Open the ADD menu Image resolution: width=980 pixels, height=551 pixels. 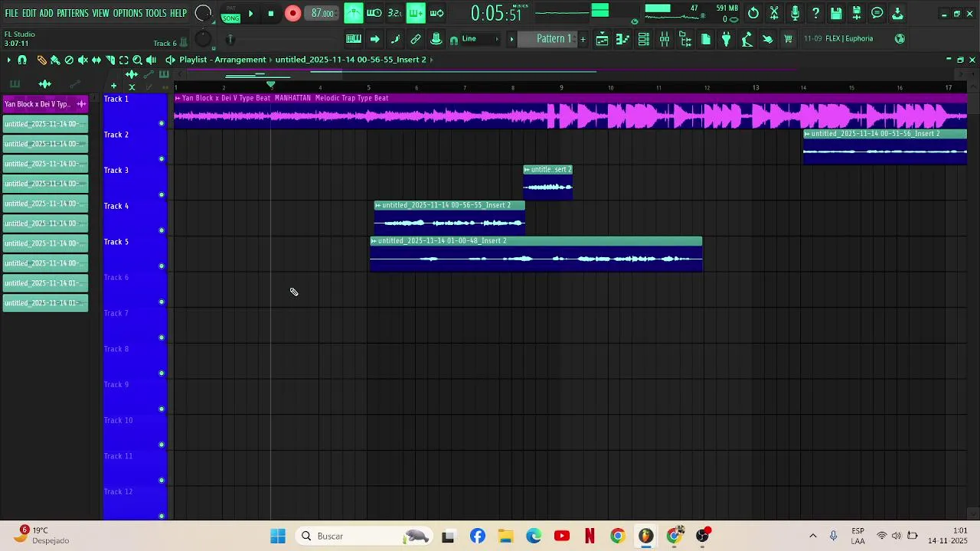[x=47, y=14]
